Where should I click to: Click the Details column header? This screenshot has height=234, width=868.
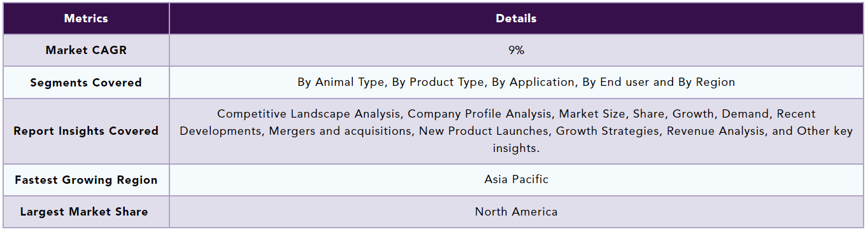coord(516,18)
